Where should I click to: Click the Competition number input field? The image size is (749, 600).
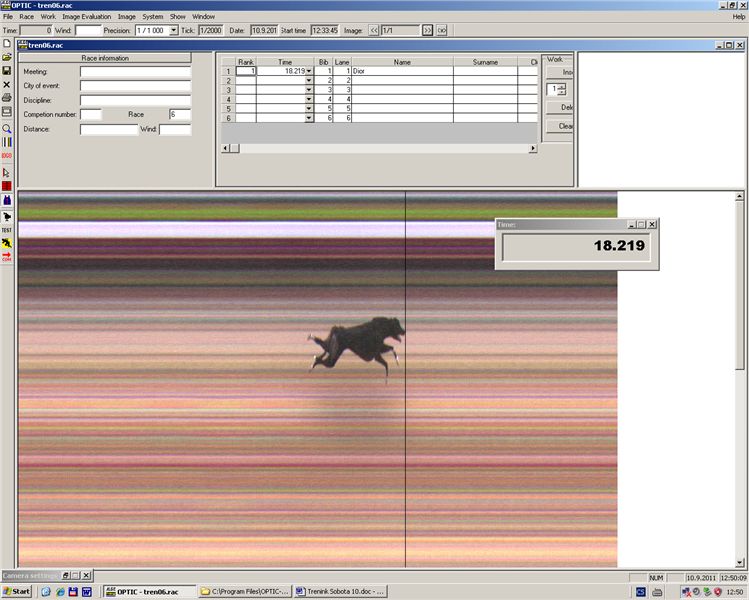coord(91,115)
